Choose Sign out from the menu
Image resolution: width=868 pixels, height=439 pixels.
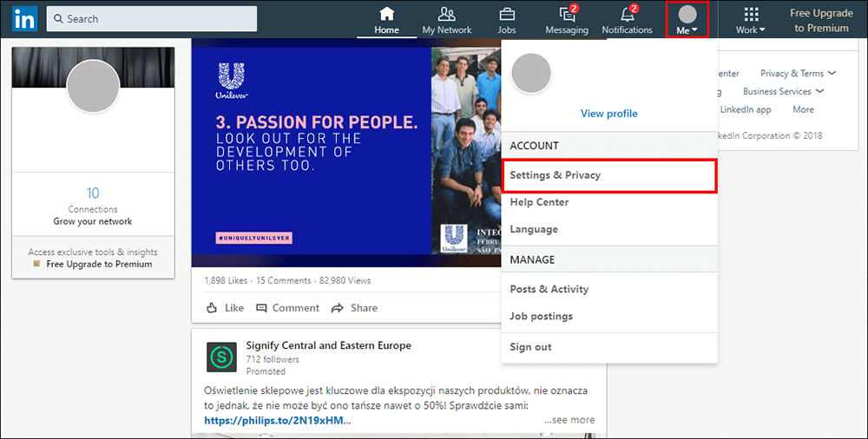click(609, 347)
